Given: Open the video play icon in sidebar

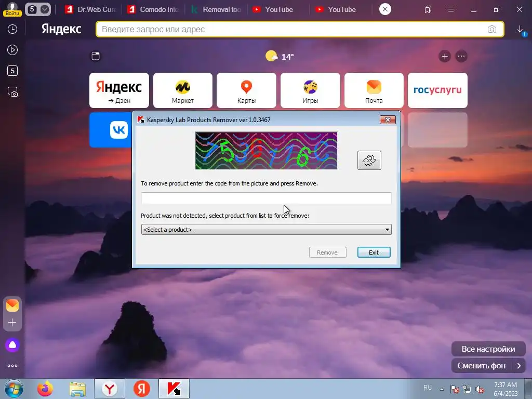Looking at the screenshot, I should click(x=12, y=50).
